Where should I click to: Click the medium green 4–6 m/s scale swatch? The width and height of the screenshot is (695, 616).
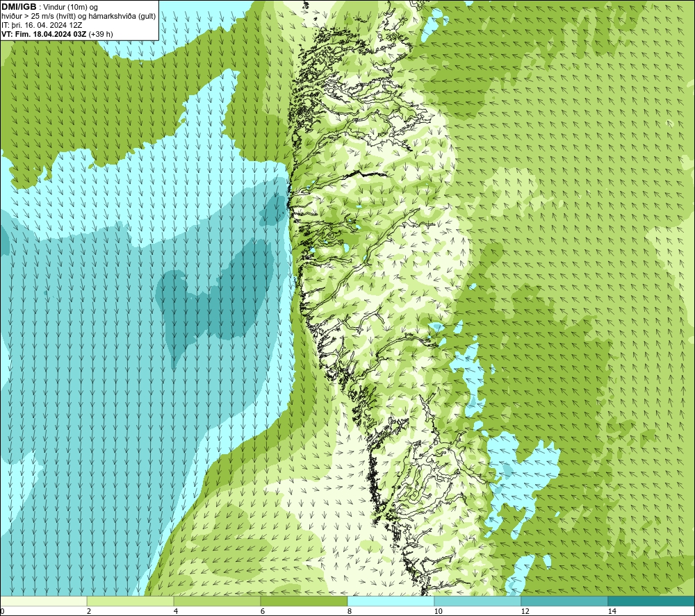tap(217, 601)
